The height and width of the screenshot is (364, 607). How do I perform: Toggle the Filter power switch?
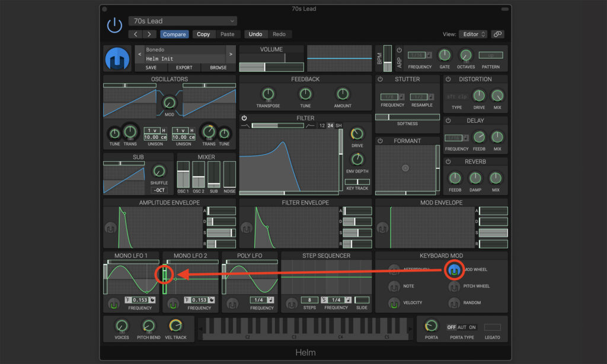tap(244, 118)
